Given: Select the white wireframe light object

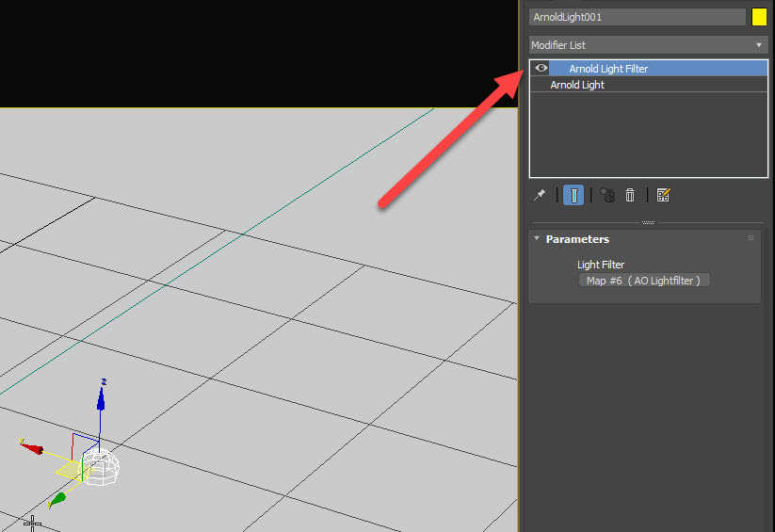Looking at the screenshot, I should [x=101, y=467].
